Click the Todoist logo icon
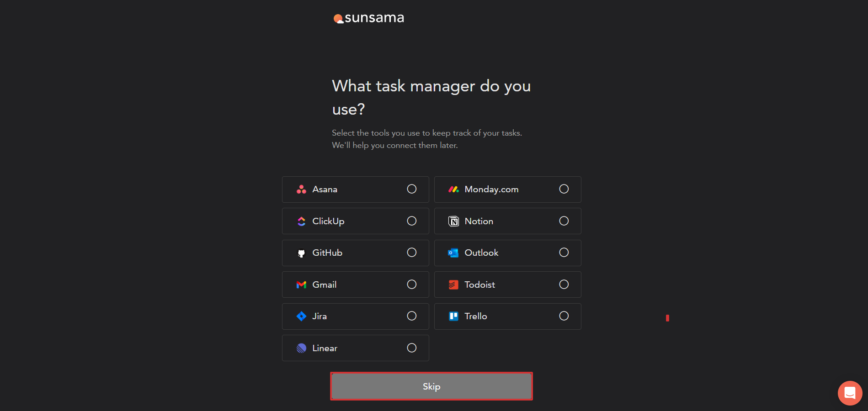Viewport: 868px width, 411px height. click(453, 285)
